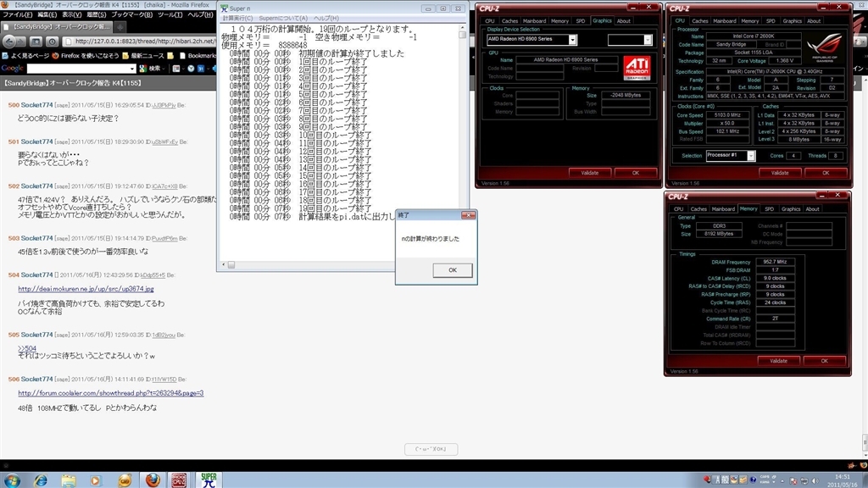Click 'DRAM Frequency 952.7 MHz' value

click(775, 262)
